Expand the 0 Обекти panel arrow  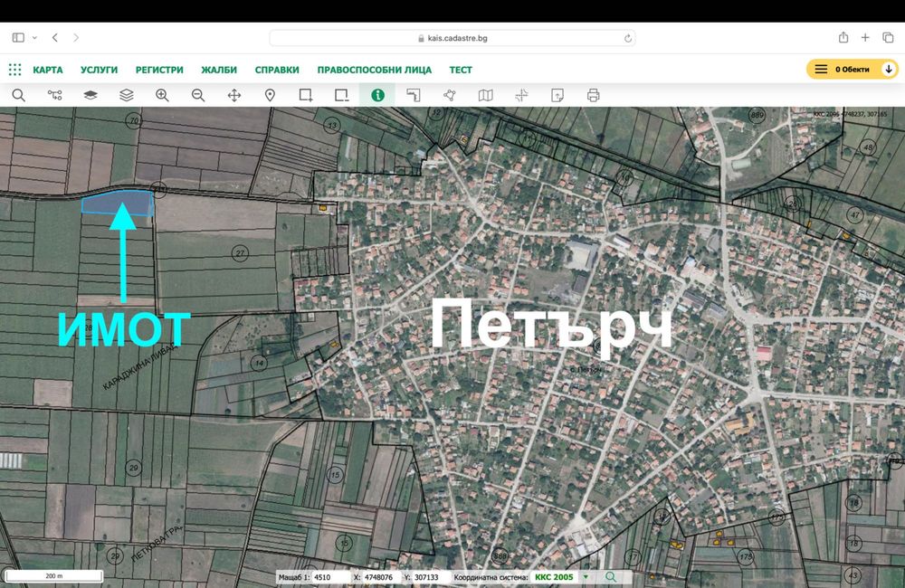pos(889,70)
